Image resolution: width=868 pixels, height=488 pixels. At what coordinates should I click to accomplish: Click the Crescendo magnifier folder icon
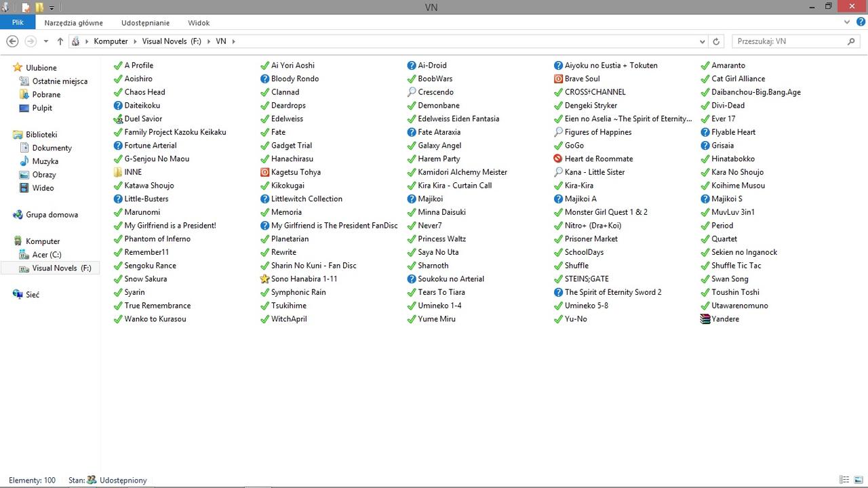pyautogui.click(x=412, y=92)
